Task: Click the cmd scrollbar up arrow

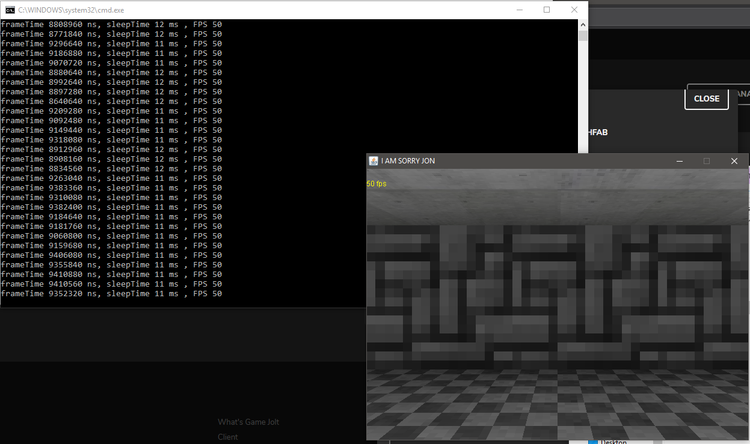Action: coord(583,24)
